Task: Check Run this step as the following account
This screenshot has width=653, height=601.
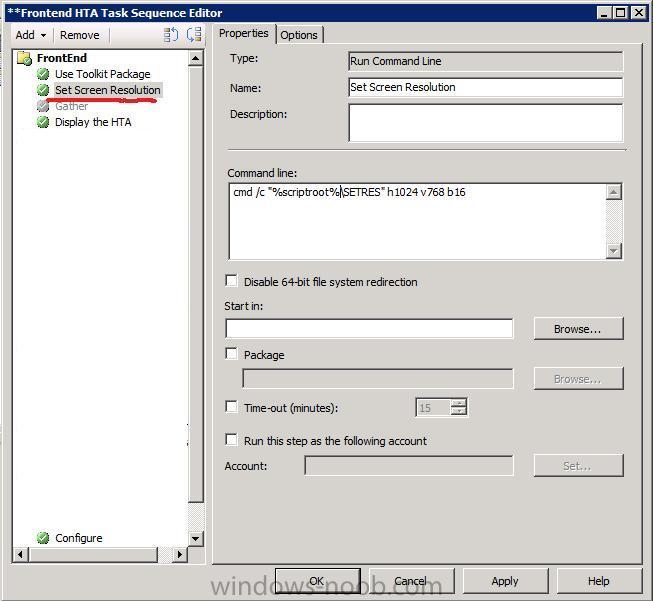Action: (x=231, y=440)
